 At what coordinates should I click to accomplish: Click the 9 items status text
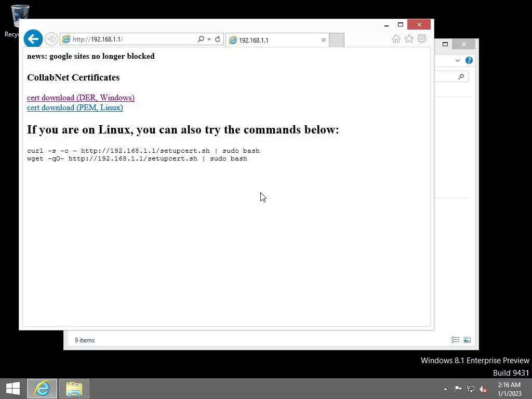[85, 340]
